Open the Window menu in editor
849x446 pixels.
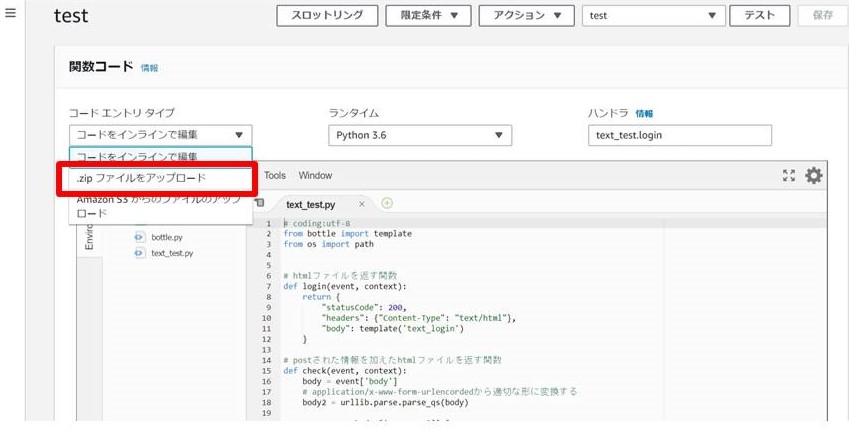[x=315, y=175]
